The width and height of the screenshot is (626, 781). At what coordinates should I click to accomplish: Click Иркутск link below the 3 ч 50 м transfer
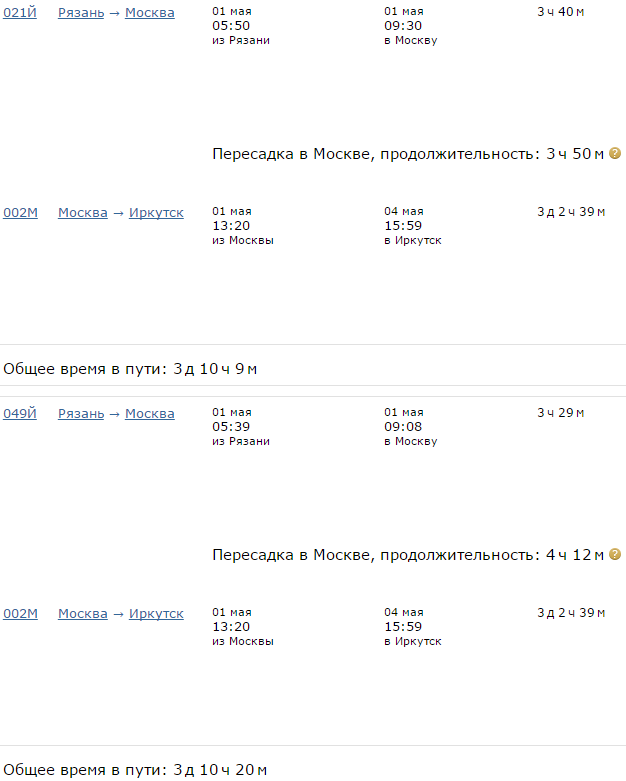(156, 213)
